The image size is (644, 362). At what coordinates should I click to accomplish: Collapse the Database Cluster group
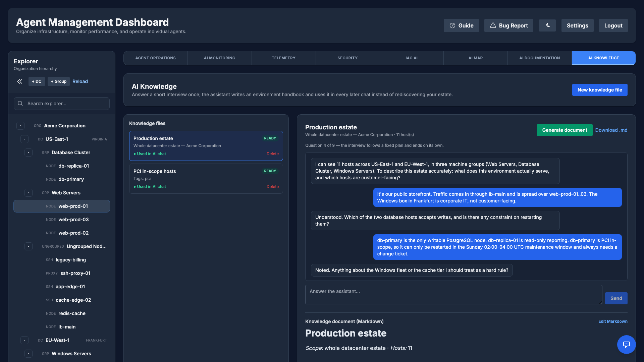(x=29, y=153)
